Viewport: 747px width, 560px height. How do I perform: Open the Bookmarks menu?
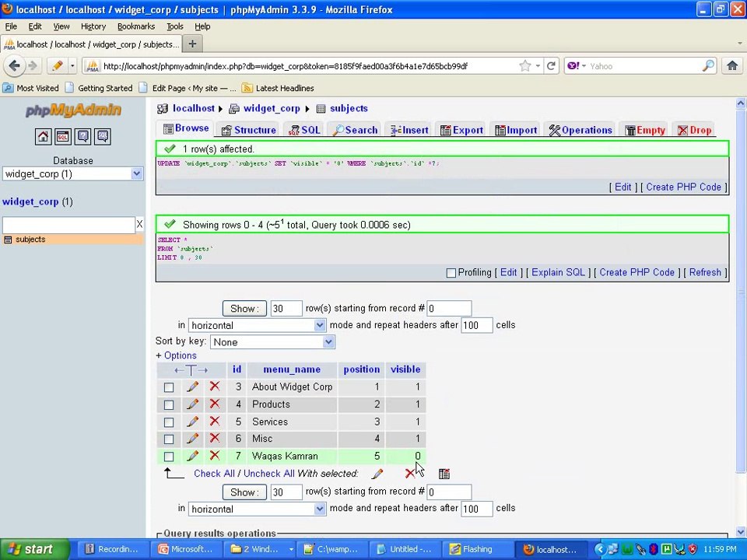(x=135, y=26)
